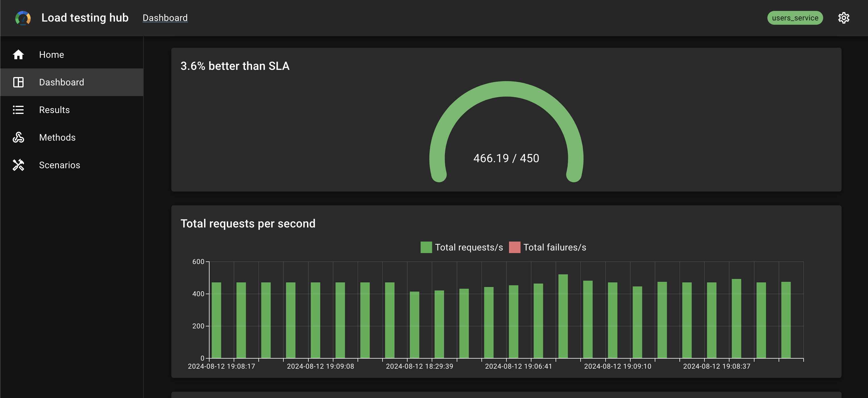This screenshot has height=398, width=868.
Task: Click the Scenarios tools icon
Action: [18, 165]
